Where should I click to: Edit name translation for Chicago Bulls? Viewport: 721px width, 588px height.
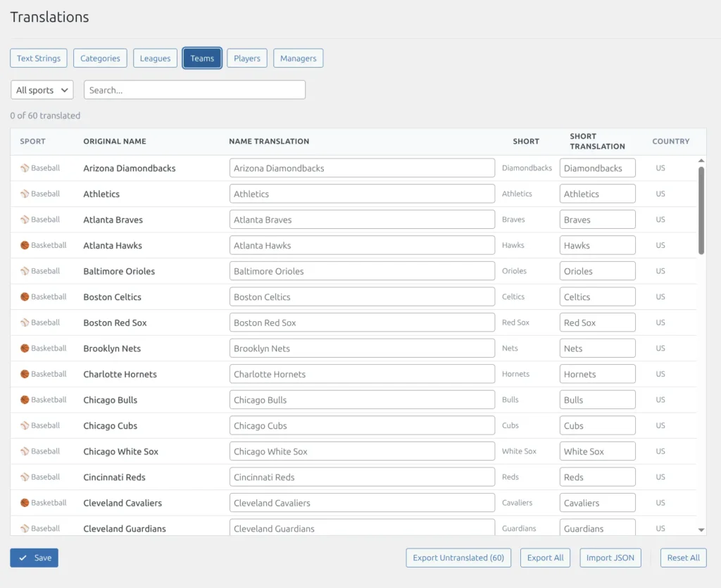363,400
